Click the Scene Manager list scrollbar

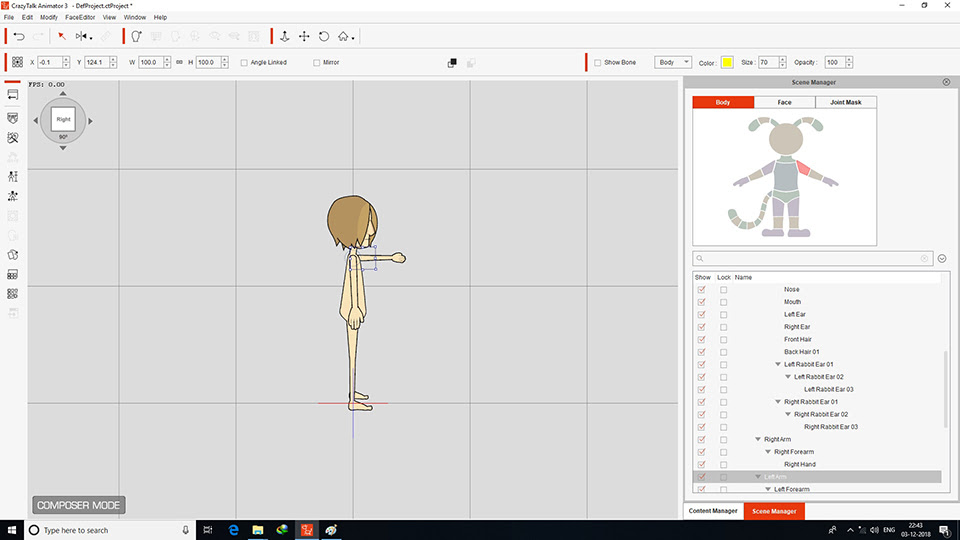click(x=947, y=389)
